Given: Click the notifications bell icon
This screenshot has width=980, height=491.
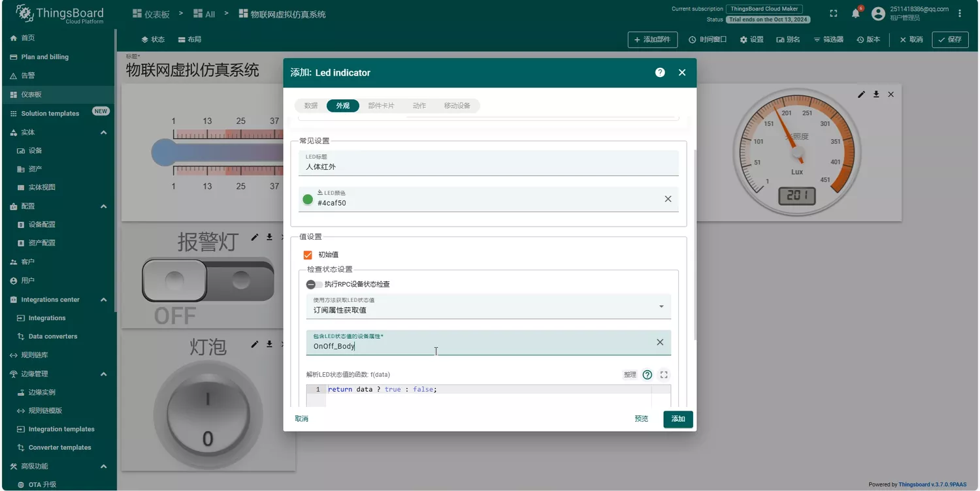Looking at the screenshot, I should pos(855,13).
